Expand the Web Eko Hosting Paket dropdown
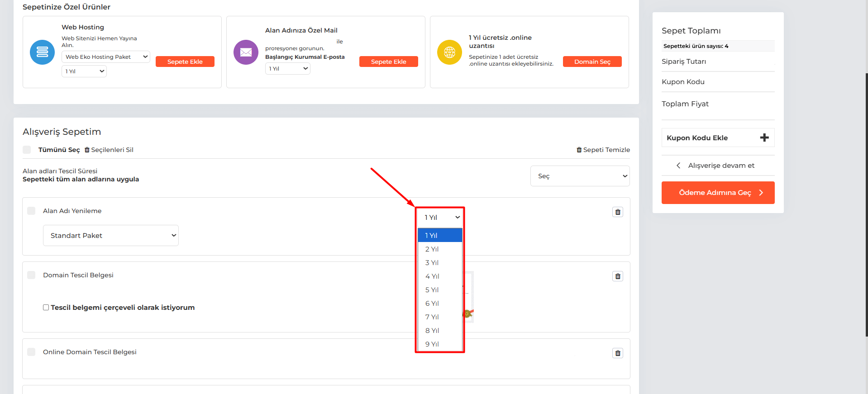 (x=105, y=57)
